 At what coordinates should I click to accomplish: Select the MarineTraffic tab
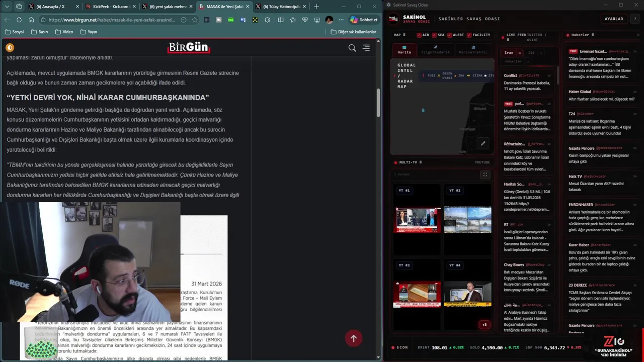tap(473, 50)
